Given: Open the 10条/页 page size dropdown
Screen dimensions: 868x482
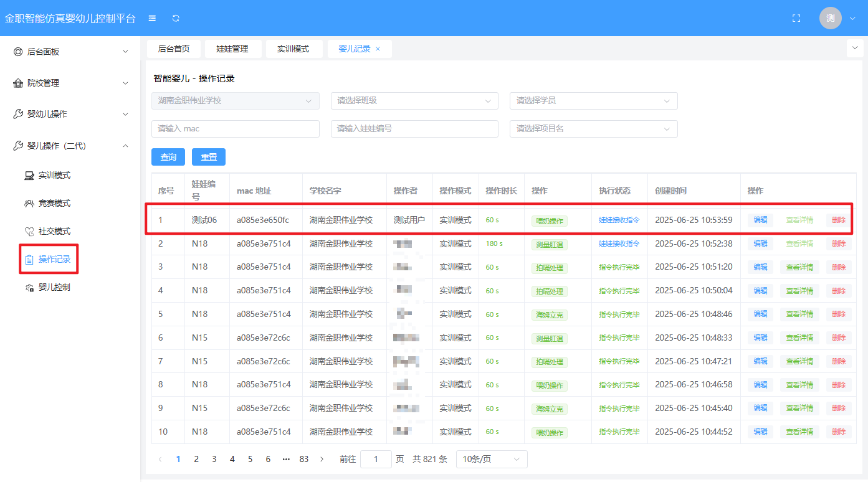Looking at the screenshot, I should point(492,459).
